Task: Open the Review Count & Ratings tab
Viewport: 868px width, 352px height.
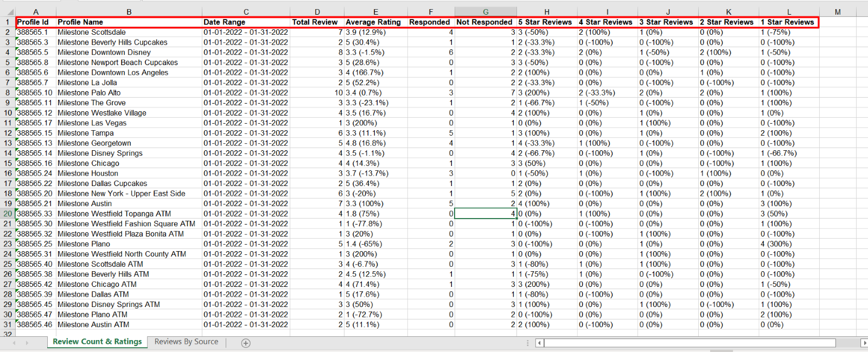Action: tap(97, 342)
